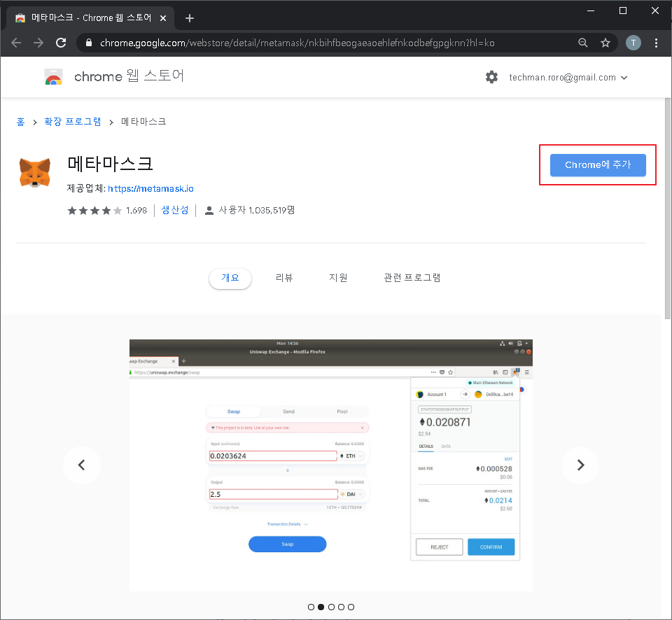Image resolution: width=672 pixels, height=620 pixels.
Task: Select the 개요 tab
Action: tap(230, 278)
